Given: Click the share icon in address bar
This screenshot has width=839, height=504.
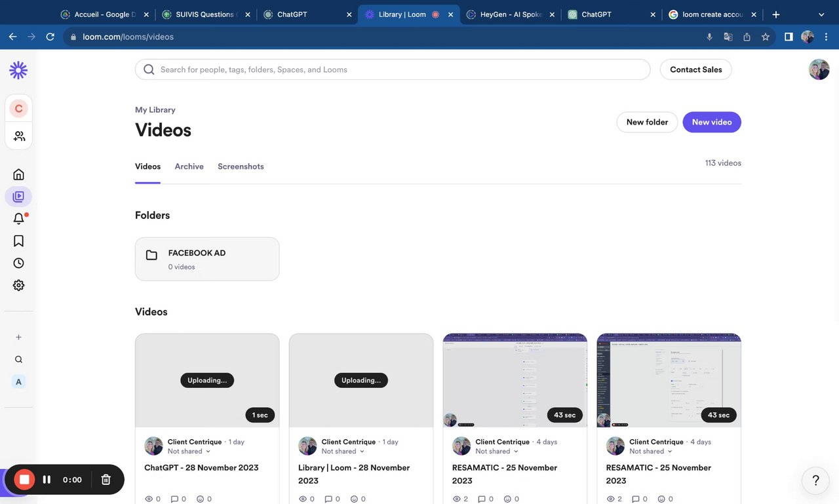Looking at the screenshot, I should (747, 37).
